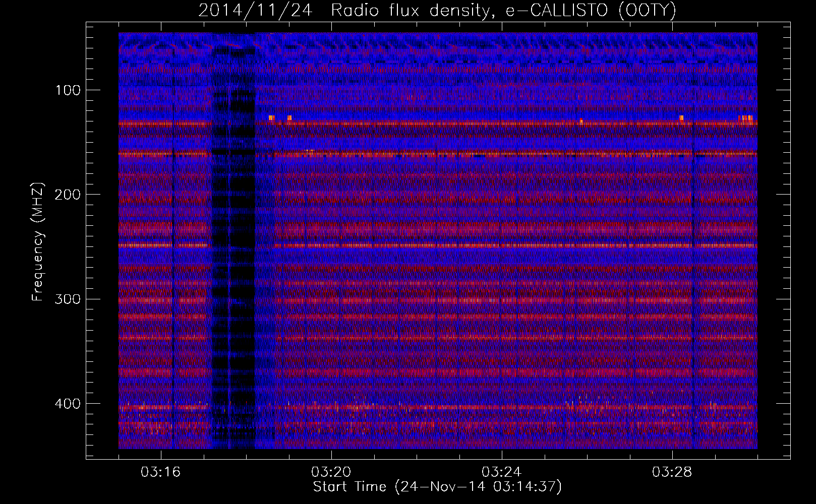Select the 400 frequency tick label
This screenshot has width=816, height=504.
click(x=68, y=404)
